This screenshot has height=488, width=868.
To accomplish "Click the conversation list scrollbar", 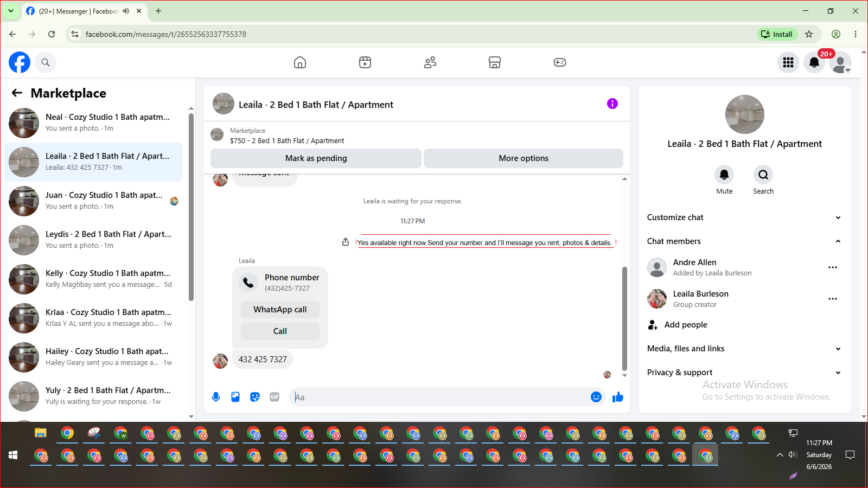I will [x=191, y=206].
